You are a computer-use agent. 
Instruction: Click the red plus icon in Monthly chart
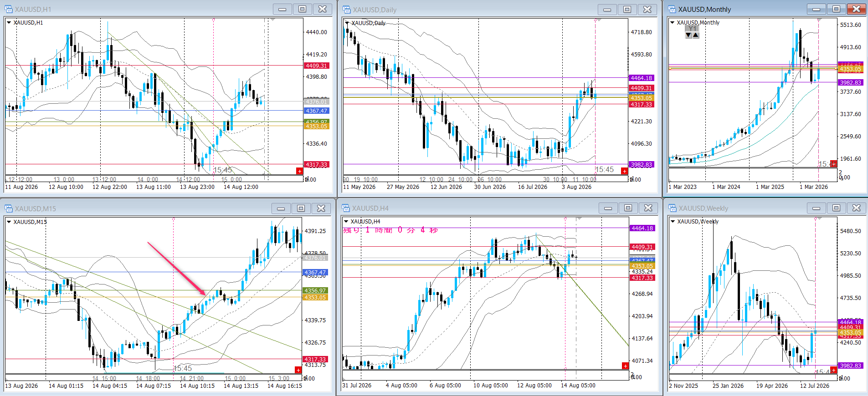(x=833, y=164)
